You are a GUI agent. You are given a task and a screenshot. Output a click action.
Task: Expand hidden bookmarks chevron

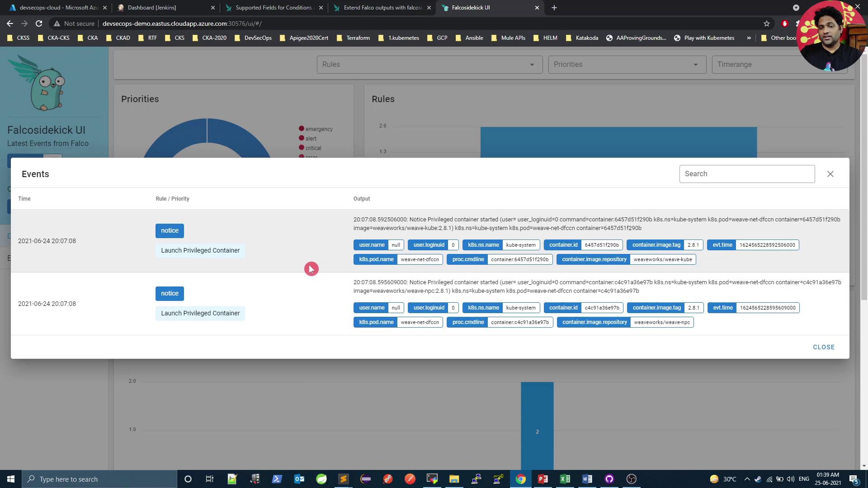point(749,38)
